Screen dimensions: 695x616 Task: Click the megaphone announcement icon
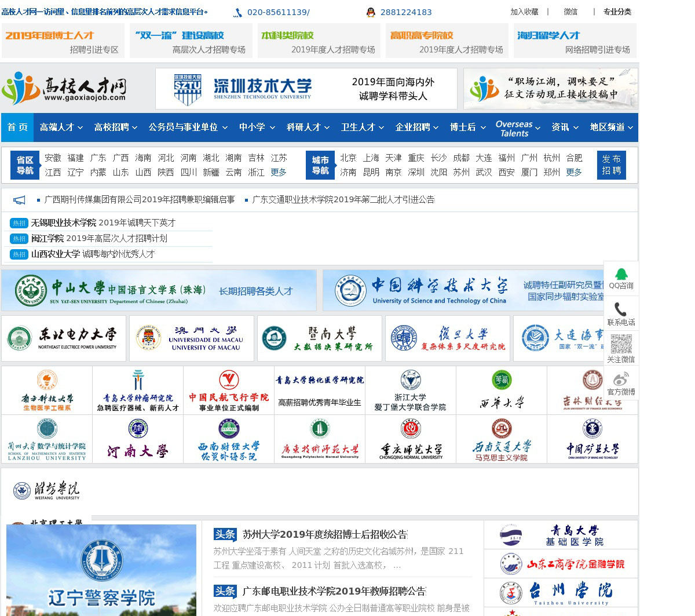pos(20,200)
